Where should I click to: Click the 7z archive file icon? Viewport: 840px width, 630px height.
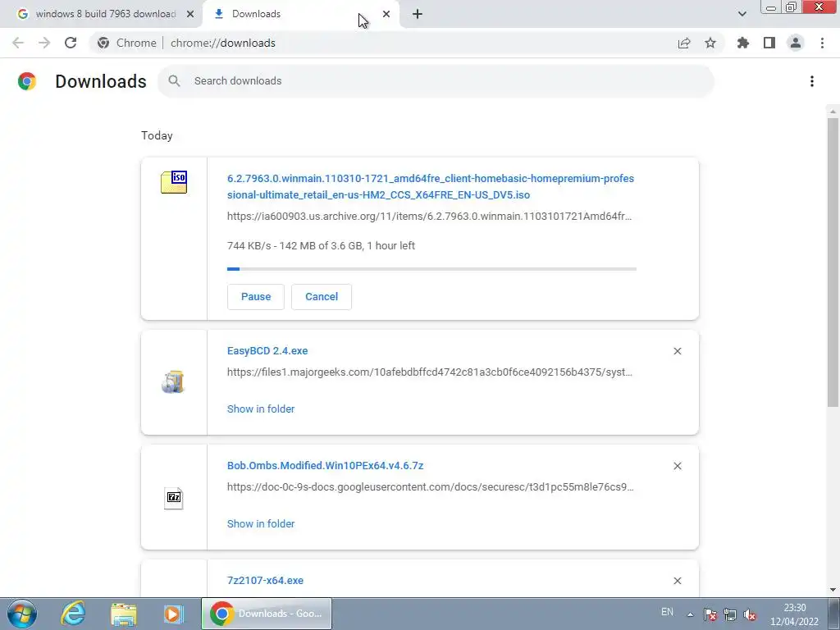tap(174, 498)
